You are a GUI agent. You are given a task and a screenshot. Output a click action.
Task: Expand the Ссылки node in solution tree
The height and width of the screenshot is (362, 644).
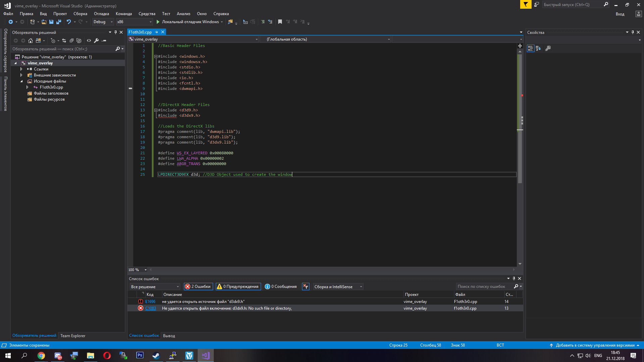pyautogui.click(x=21, y=69)
